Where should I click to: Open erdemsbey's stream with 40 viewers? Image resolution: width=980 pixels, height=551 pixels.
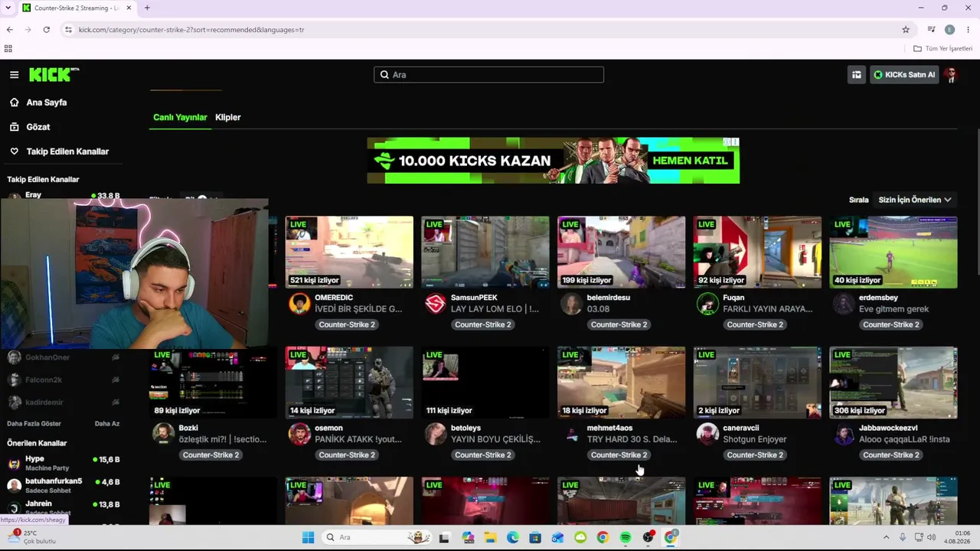893,252
